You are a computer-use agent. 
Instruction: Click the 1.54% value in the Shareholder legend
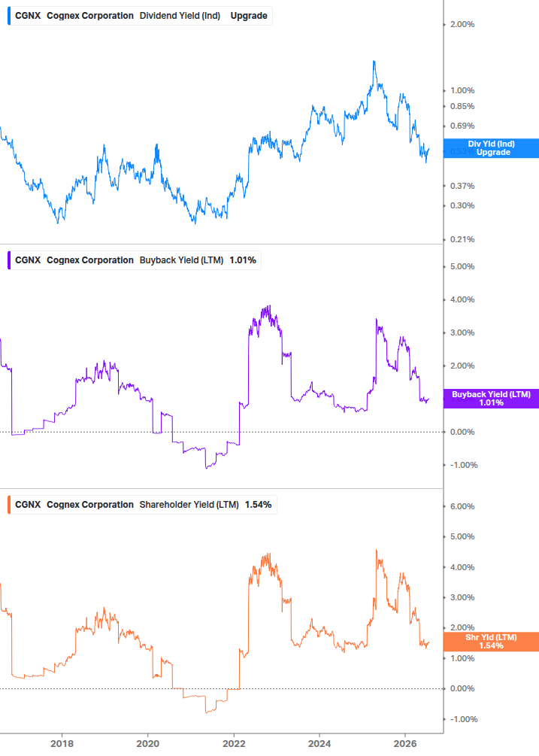click(258, 504)
